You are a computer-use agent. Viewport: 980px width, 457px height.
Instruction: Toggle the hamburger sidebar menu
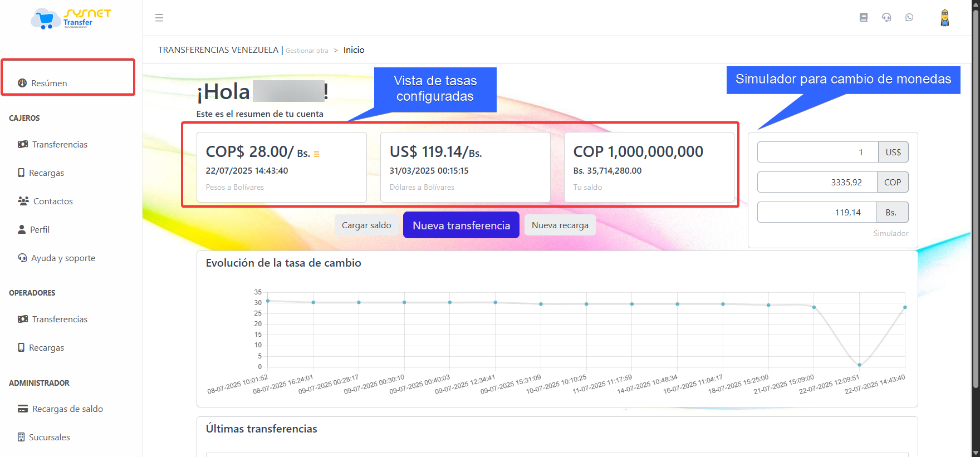159,18
